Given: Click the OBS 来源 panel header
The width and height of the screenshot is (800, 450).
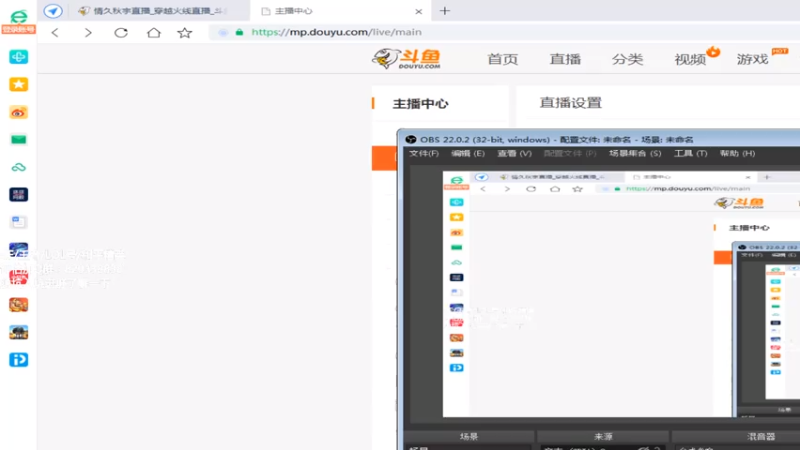Looking at the screenshot, I should pos(603,437).
